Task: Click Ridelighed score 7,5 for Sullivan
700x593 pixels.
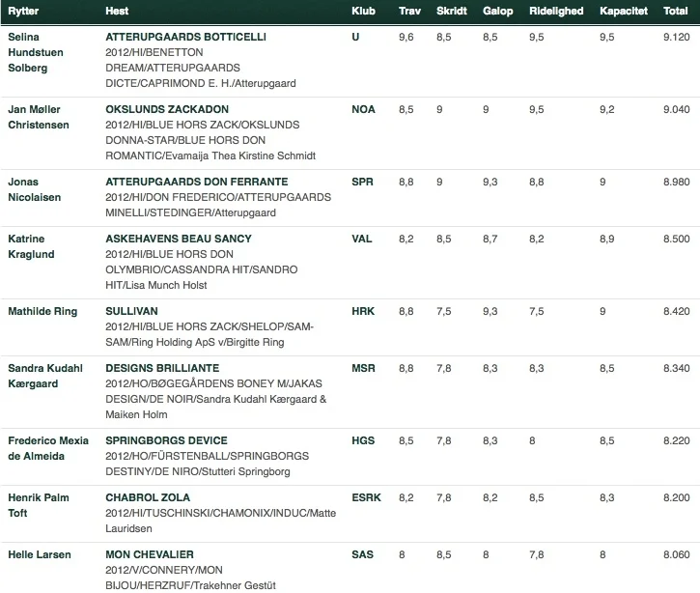Action: [537, 311]
